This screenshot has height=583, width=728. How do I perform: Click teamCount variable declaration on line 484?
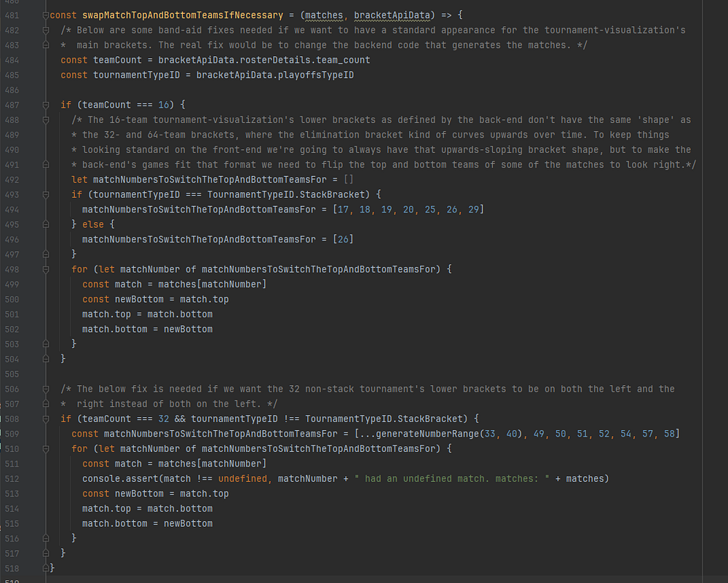pyautogui.click(x=117, y=60)
